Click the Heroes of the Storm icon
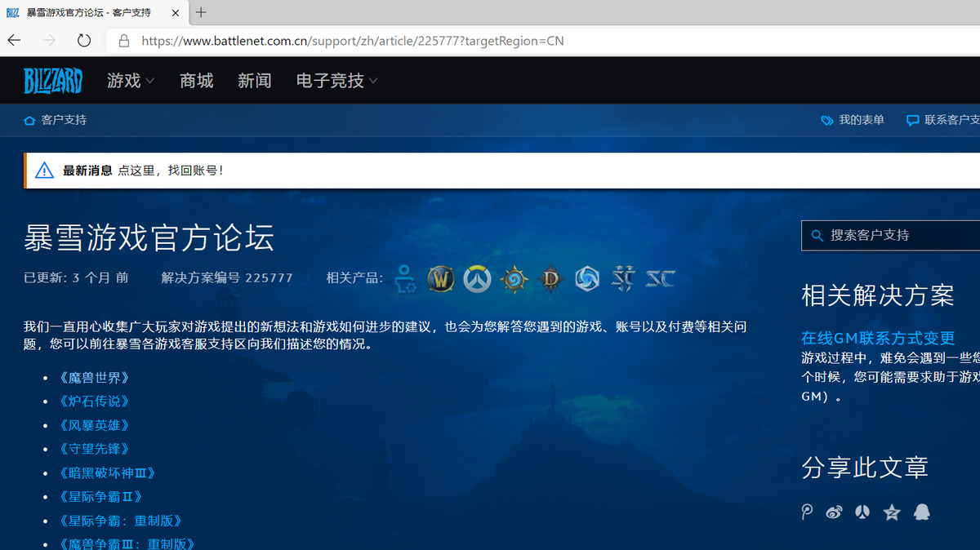The width and height of the screenshot is (980, 550). point(587,278)
